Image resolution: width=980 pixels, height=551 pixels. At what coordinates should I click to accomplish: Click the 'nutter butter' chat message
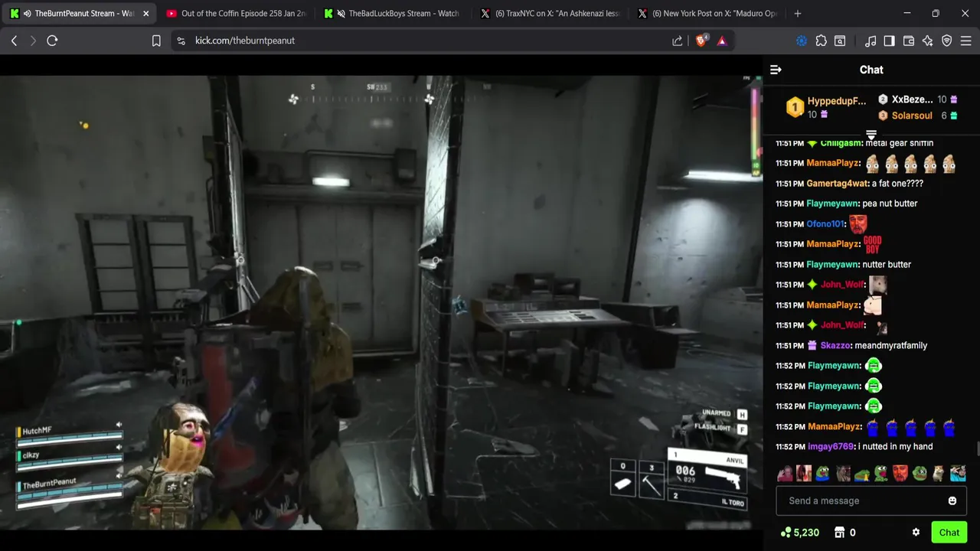pos(887,265)
